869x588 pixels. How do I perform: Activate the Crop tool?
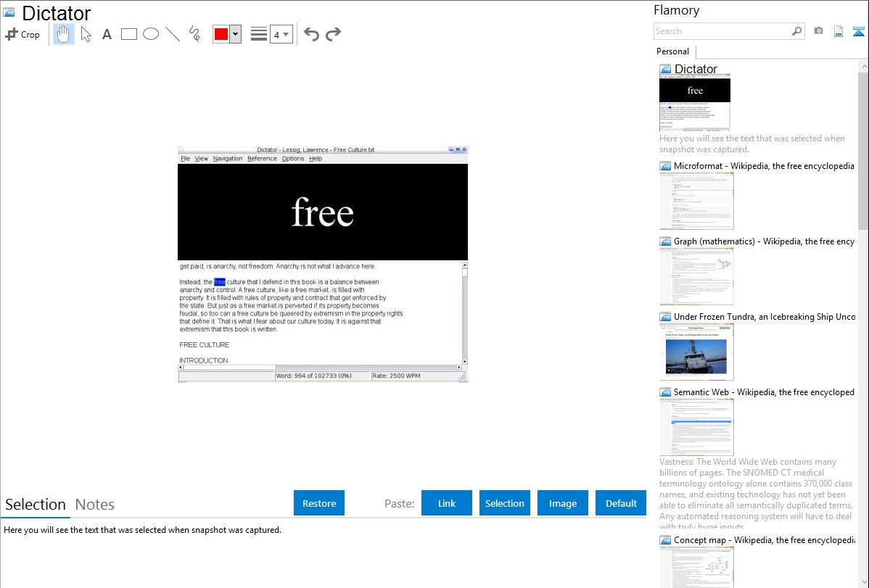[x=22, y=34]
